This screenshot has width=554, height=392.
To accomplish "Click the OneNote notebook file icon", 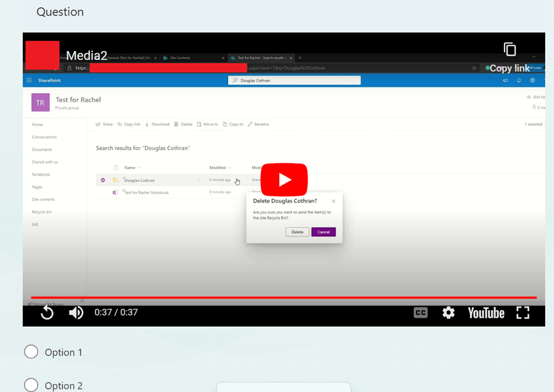I will 115,192.
